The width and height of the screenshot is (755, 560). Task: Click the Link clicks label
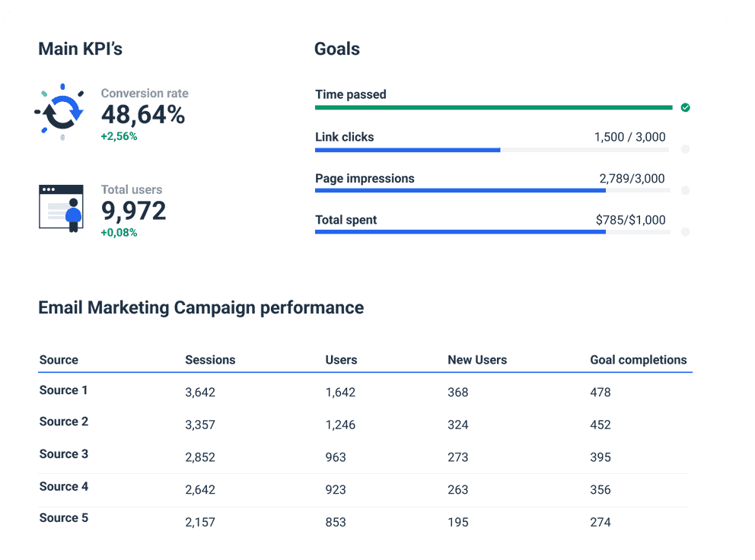(344, 137)
